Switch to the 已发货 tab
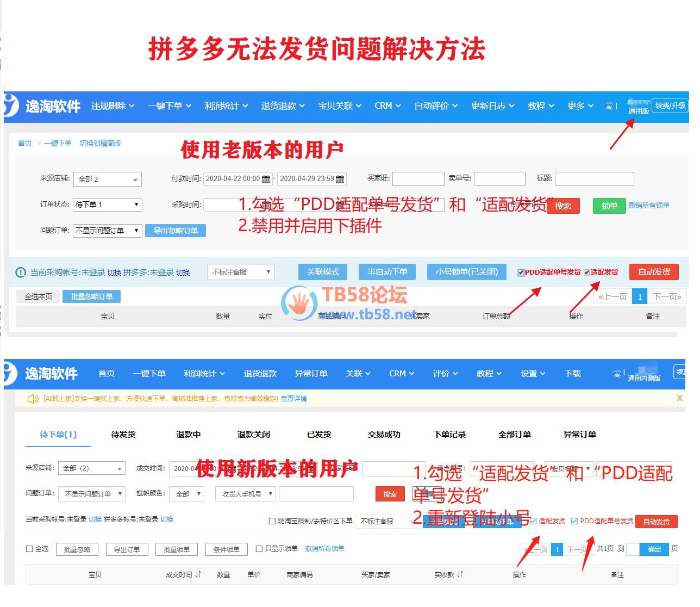This screenshot has height=607, width=700. point(319,435)
